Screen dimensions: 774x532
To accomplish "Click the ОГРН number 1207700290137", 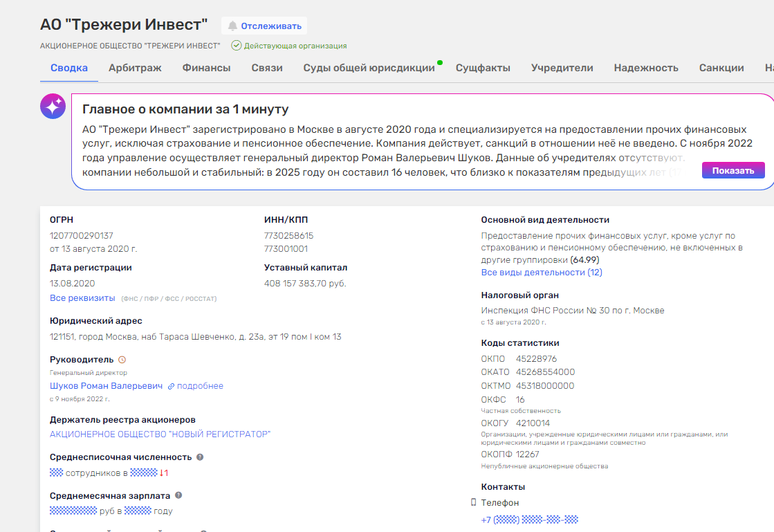I will pos(82,236).
